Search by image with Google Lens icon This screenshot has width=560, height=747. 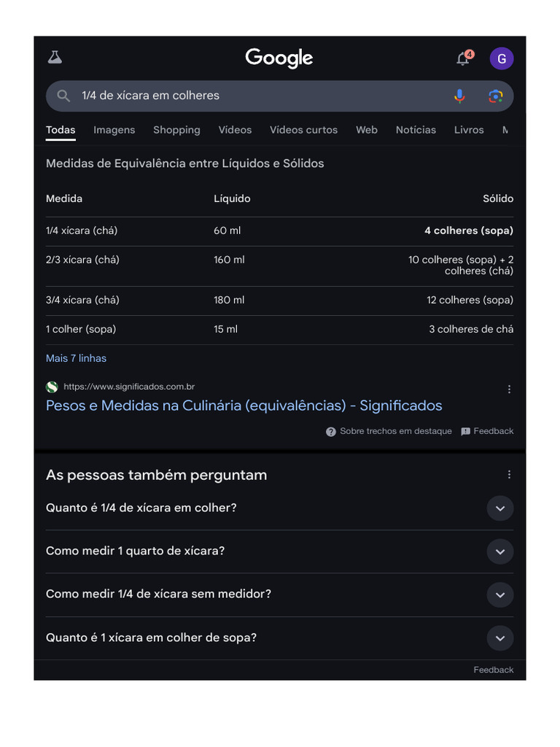tap(496, 96)
